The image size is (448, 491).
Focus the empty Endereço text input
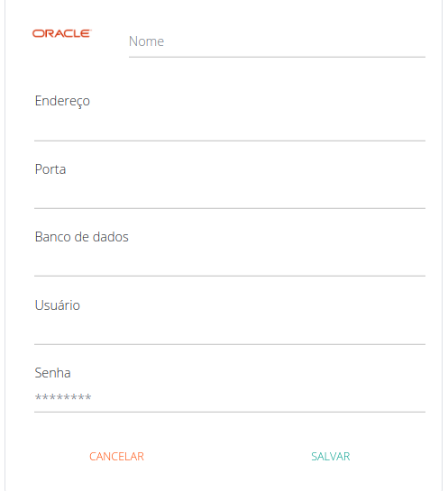(230, 127)
